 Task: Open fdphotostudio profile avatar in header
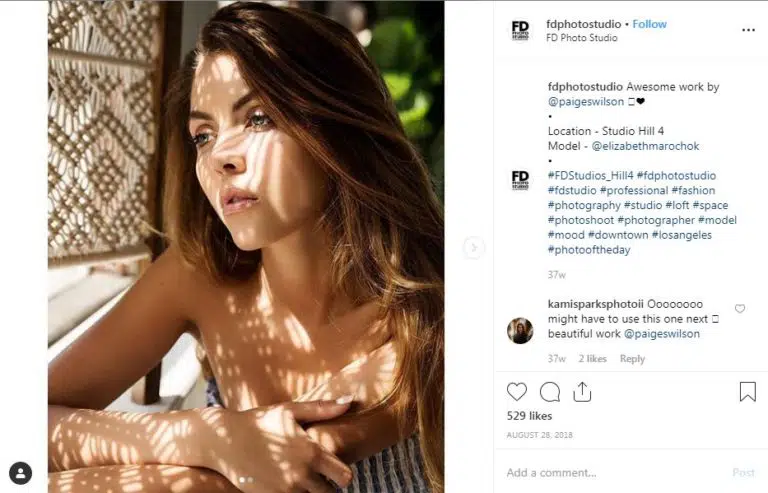point(520,30)
